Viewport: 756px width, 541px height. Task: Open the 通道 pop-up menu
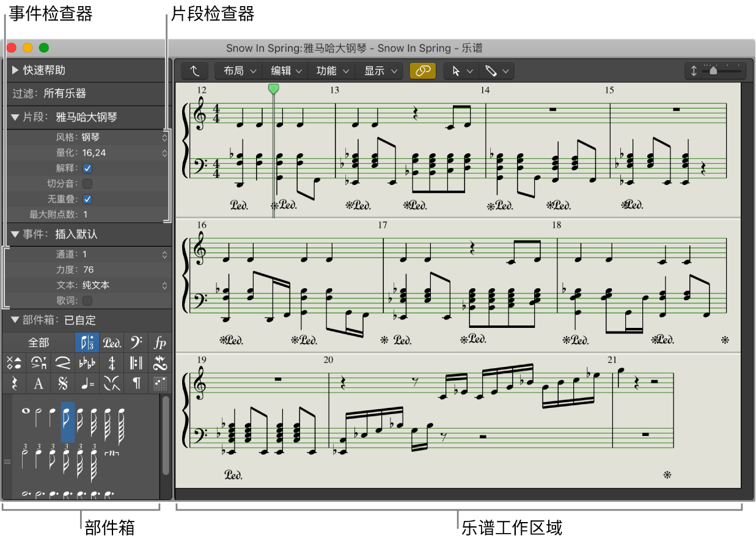(x=125, y=255)
